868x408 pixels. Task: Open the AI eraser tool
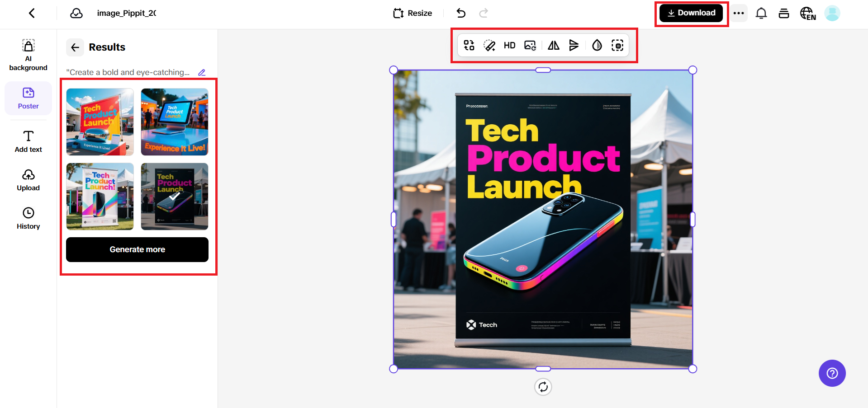point(489,45)
